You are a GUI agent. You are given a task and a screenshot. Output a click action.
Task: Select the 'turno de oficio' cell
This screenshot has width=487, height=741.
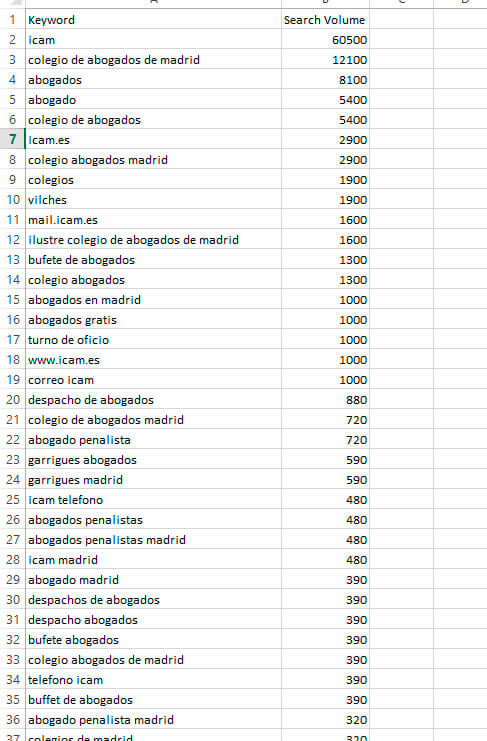click(153, 340)
